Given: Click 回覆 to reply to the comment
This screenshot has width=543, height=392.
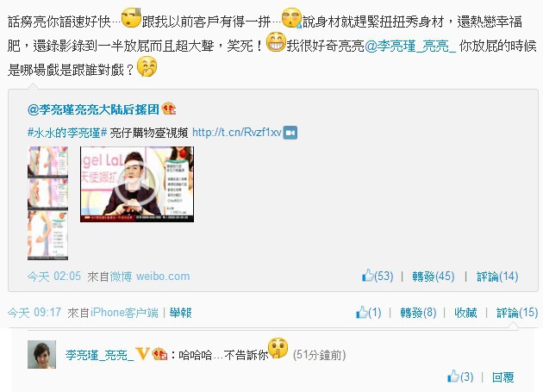Looking at the screenshot, I should [x=502, y=376].
